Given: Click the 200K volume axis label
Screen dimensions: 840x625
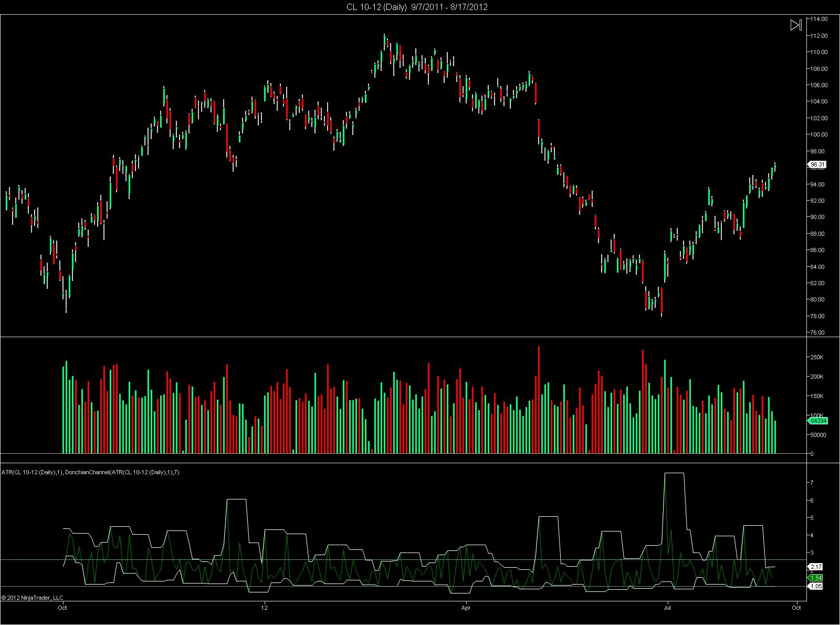Looking at the screenshot, I should click(818, 377).
